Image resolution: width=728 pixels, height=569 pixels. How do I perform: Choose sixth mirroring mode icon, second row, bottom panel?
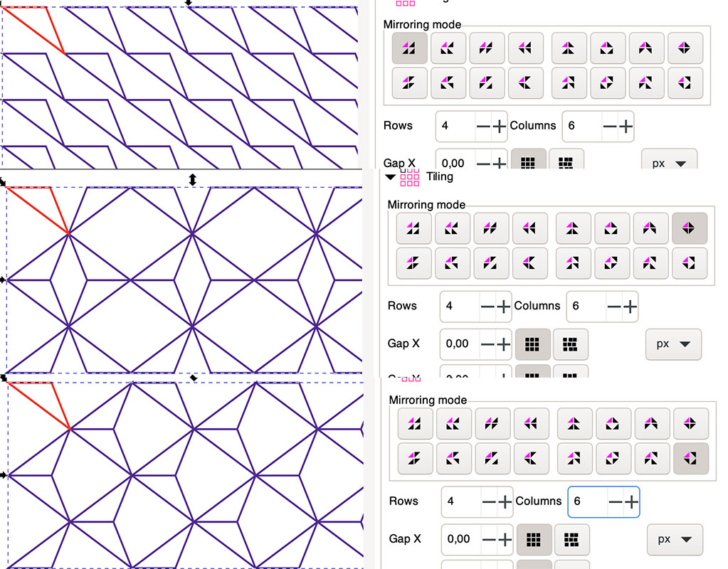[x=613, y=459]
